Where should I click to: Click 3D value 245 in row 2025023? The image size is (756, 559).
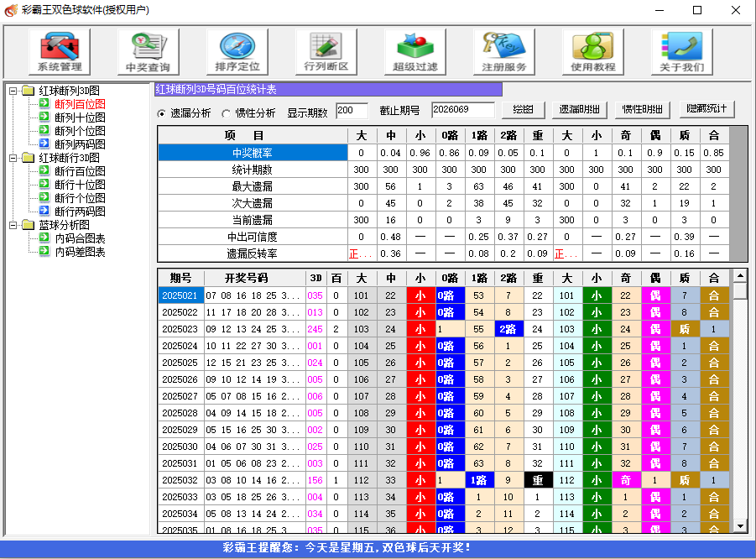pos(315,329)
